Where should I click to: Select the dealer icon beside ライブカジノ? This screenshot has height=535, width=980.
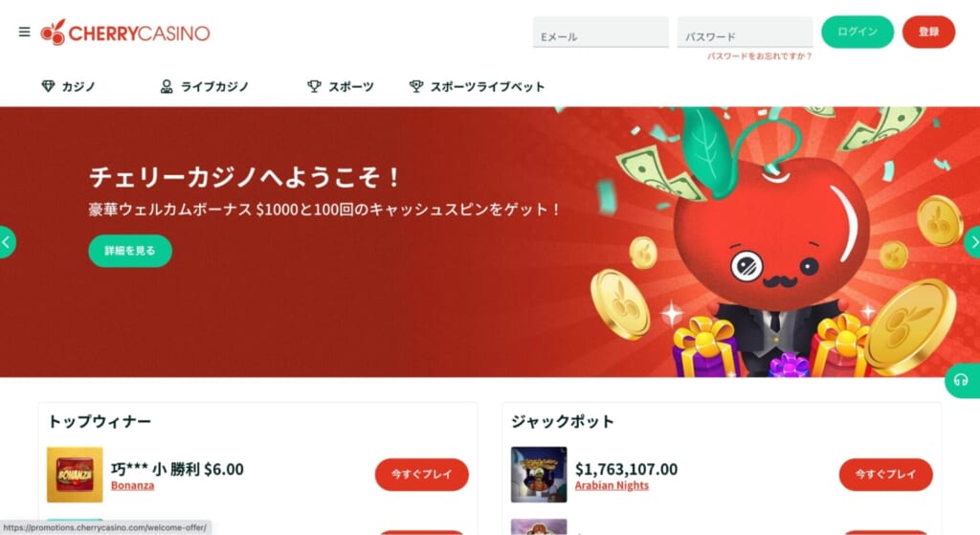[x=167, y=86]
